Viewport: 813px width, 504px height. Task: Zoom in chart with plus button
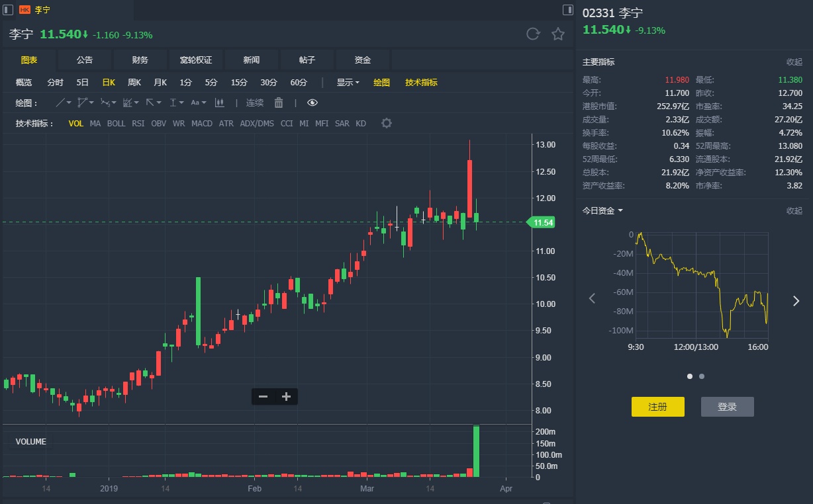click(286, 397)
